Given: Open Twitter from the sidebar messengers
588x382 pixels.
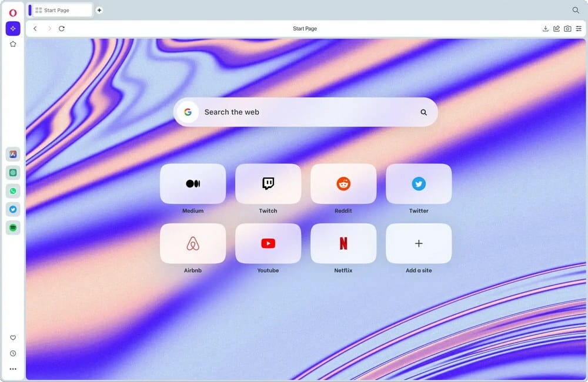Looking at the screenshot, I should [13, 209].
